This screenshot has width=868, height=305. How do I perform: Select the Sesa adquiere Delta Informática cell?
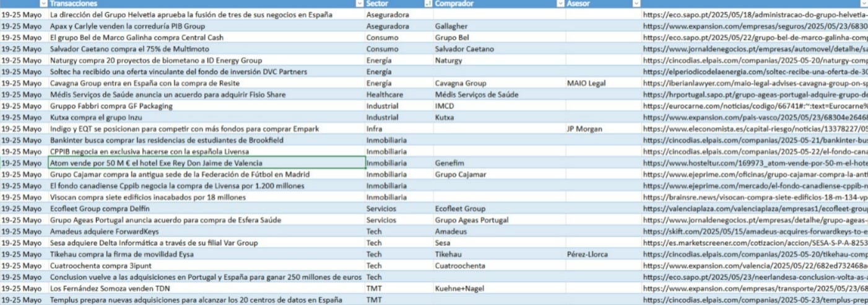point(207,242)
